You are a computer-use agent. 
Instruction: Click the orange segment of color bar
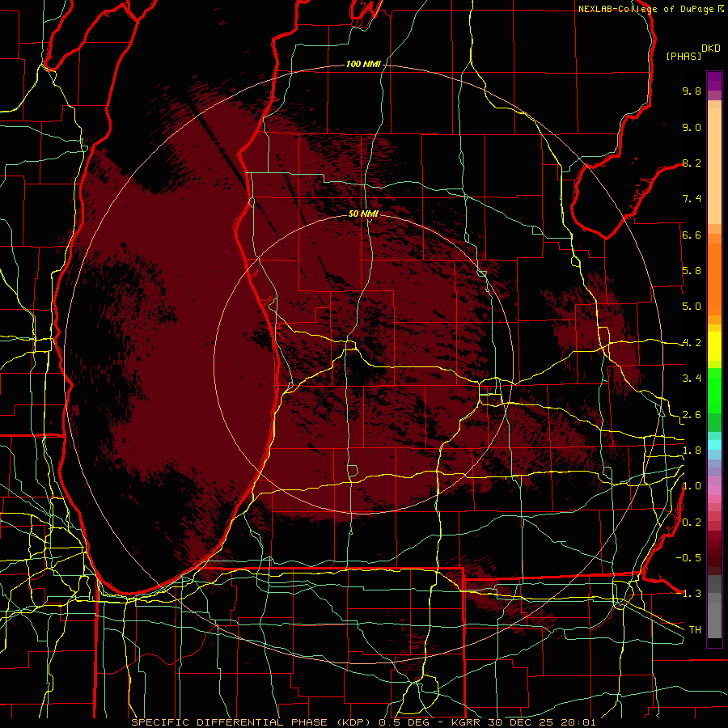coord(714,278)
